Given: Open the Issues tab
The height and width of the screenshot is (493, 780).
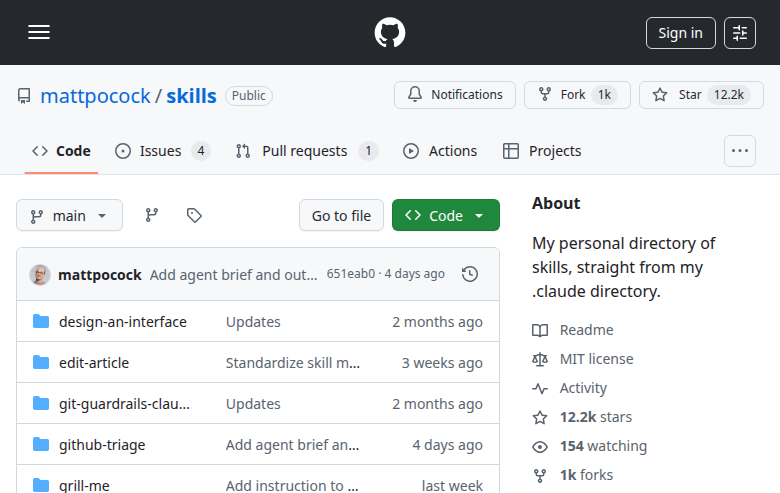Looking at the screenshot, I should pos(162,151).
